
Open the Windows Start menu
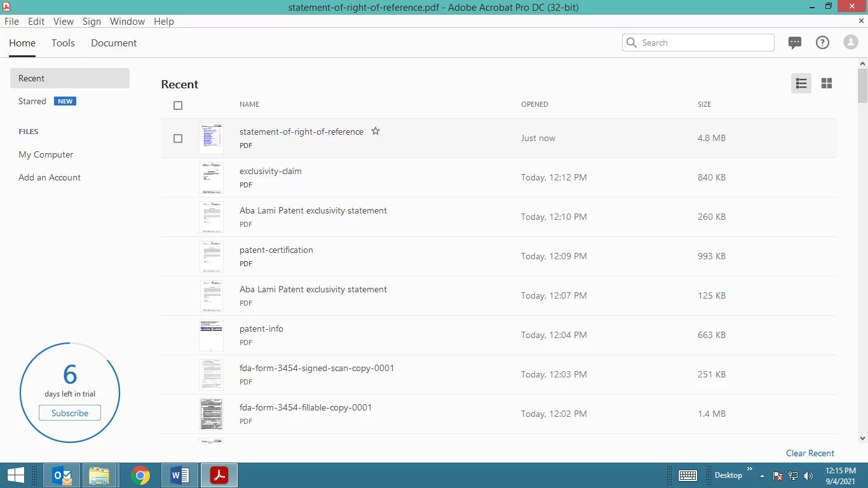pyautogui.click(x=15, y=475)
